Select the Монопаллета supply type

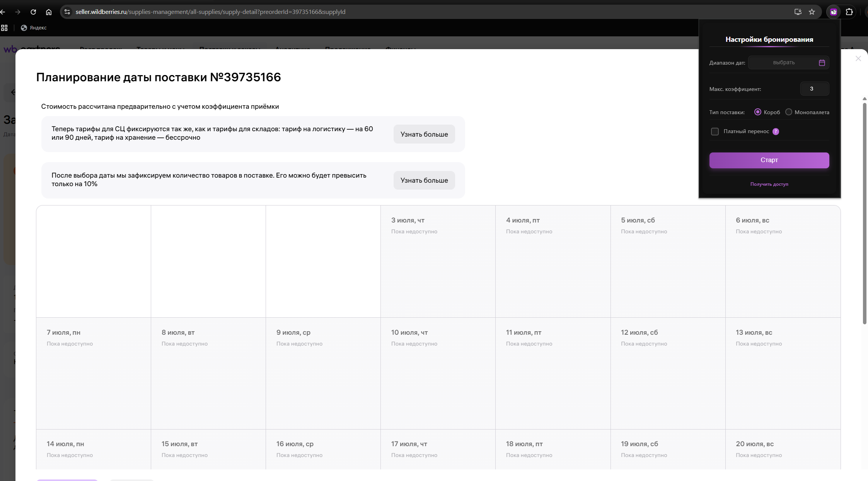[x=789, y=112]
